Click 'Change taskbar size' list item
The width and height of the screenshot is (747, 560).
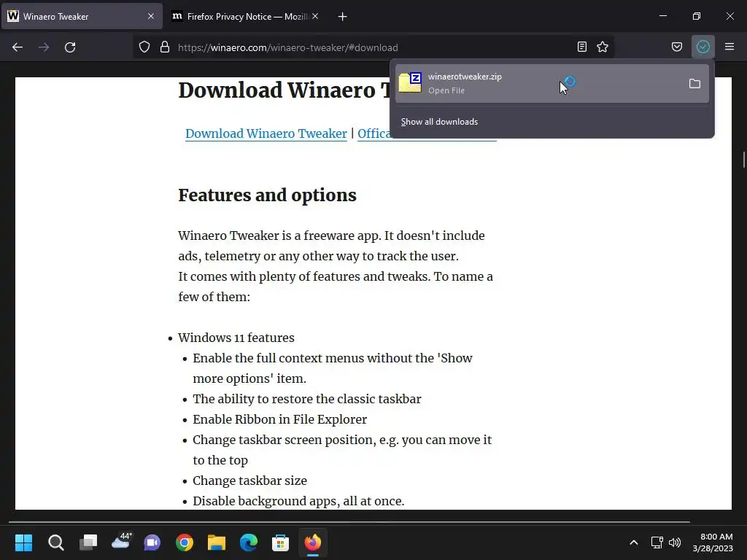pos(249,481)
